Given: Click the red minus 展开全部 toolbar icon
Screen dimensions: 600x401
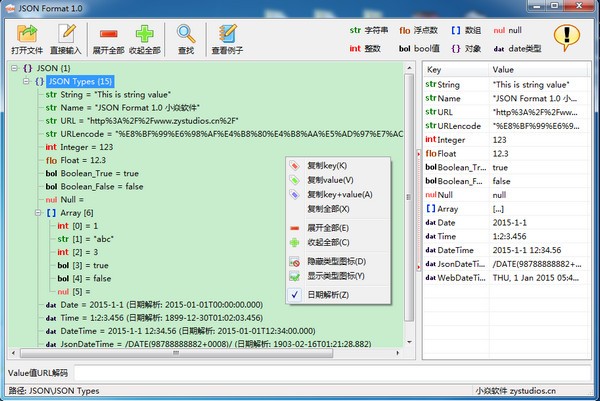Looking at the screenshot, I should pos(109,34).
